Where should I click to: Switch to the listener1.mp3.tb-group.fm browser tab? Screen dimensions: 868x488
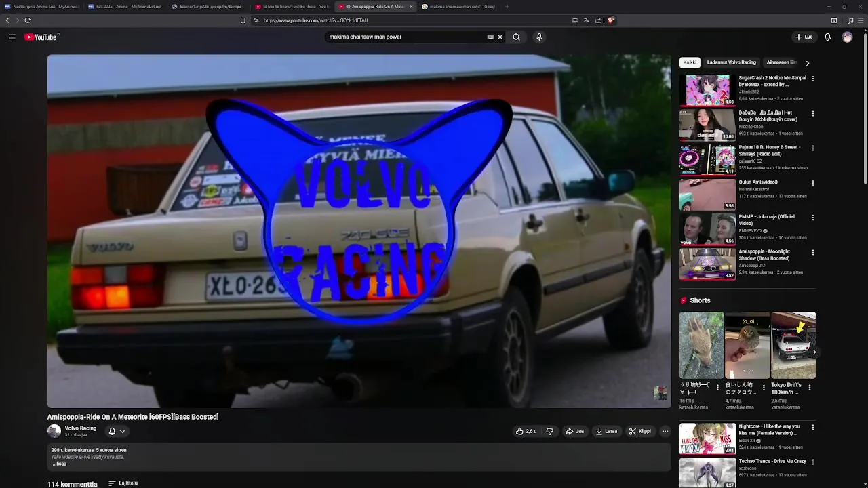pyautogui.click(x=208, y=7)
